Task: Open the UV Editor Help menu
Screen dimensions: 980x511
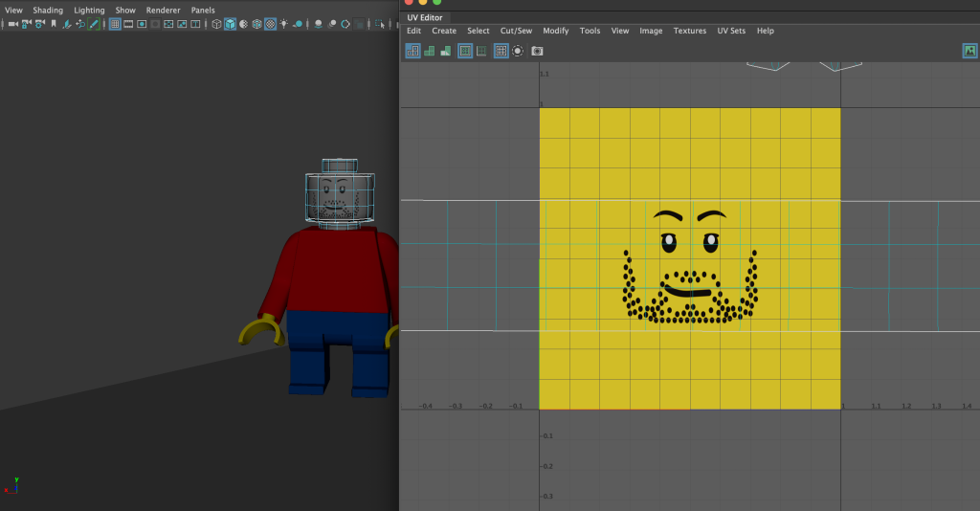Action: (766, 31)
